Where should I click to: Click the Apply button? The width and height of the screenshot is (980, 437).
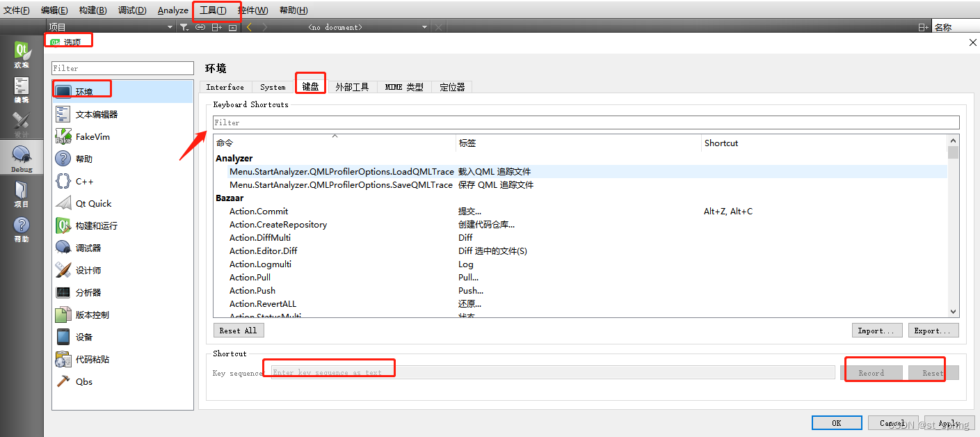pyautogui.click(x=949, y=422)
